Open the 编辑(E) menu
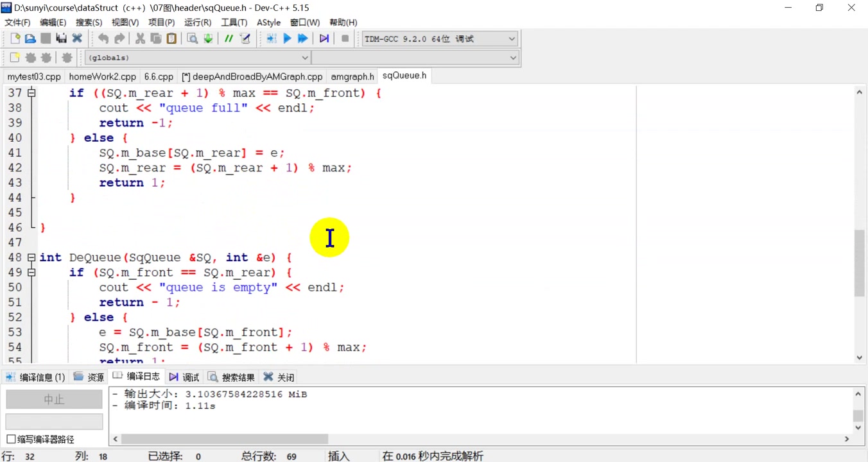Viewport: 868px width, 462px height. pos(53,22)
